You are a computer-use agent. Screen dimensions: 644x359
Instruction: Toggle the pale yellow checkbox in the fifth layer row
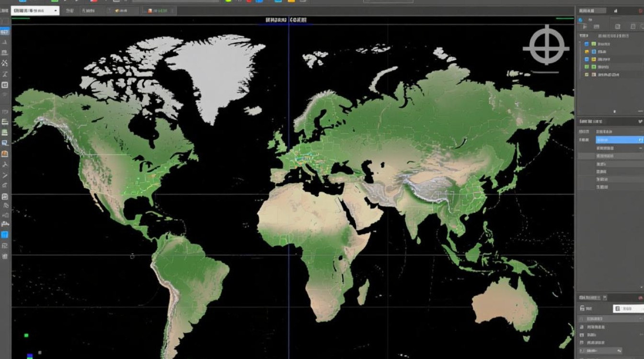(586, 75)
